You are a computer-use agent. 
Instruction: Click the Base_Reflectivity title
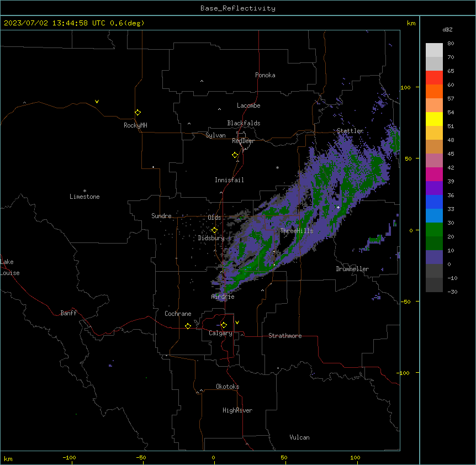[238, 8]
